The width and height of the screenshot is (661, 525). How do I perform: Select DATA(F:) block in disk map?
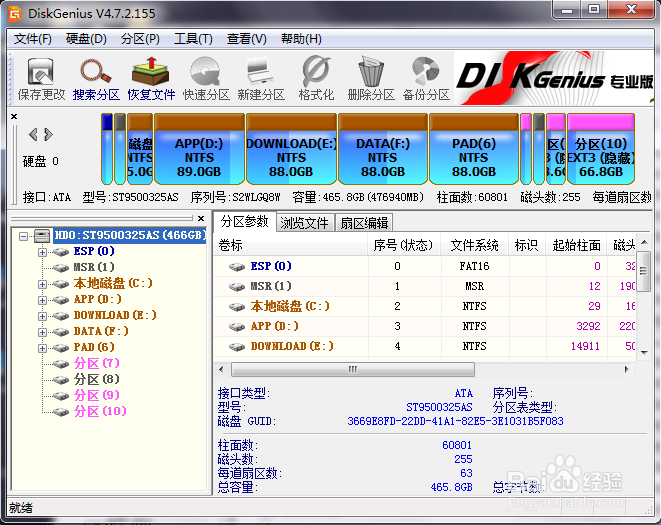[x=383, y=149]
